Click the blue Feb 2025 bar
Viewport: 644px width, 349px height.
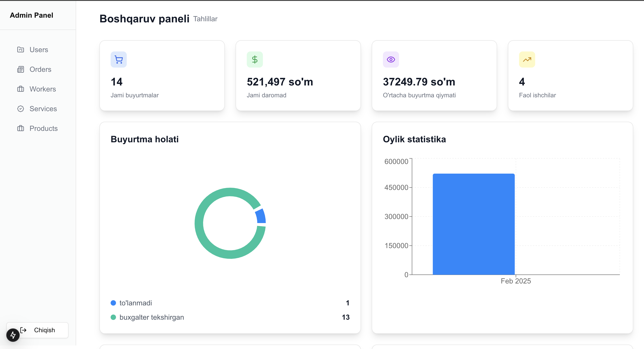(x=474, y=224)
